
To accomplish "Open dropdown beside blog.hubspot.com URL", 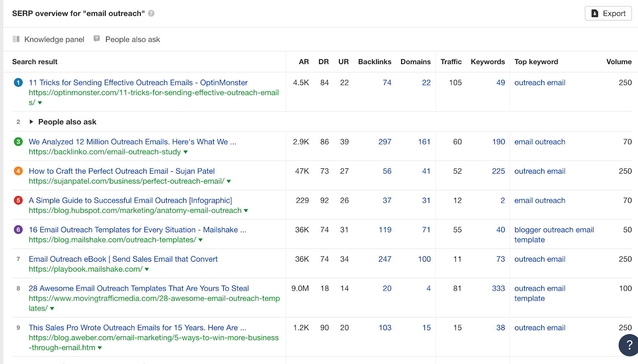I will click(246, 211).
